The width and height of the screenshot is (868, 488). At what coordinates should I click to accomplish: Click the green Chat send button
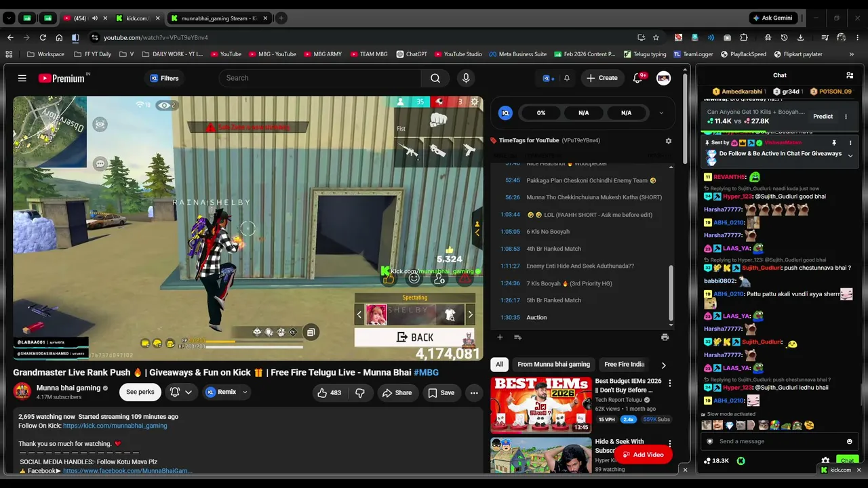pos(848,460)
